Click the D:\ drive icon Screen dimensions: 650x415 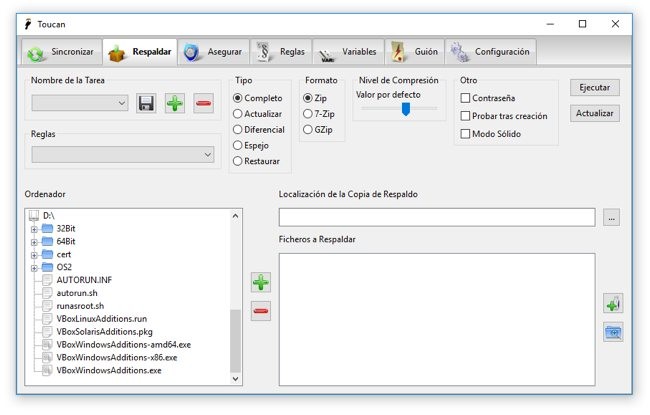click(x=34, y=216)
